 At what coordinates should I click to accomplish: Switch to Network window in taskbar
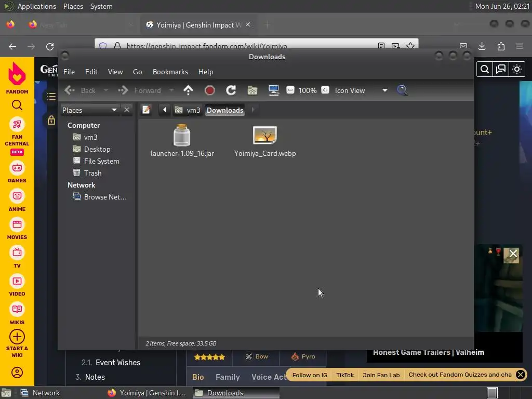[40, 393]
